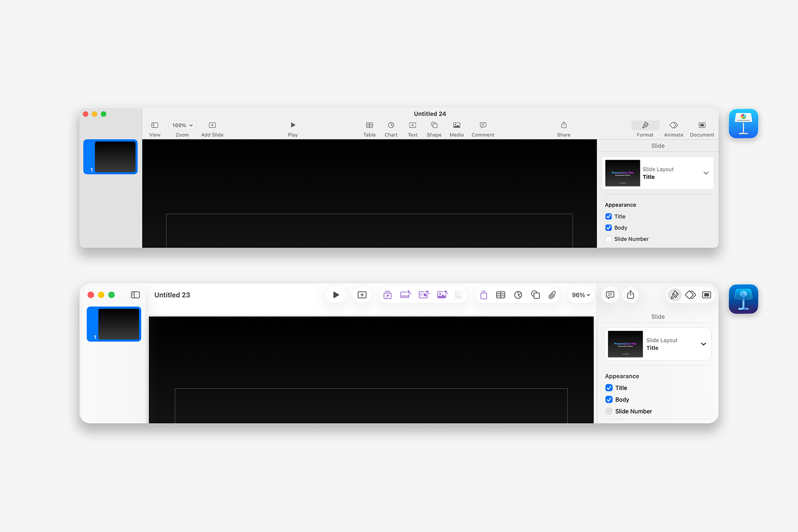The image size is (798, 532).
Task: Switch to the Animate diamond tab in Untitled 23
Action: [690, 295]
